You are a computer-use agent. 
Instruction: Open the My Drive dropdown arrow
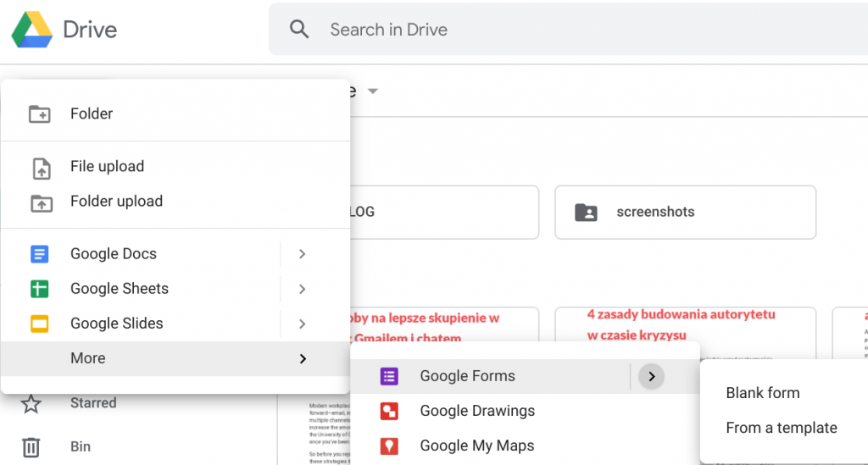[373, 91]
